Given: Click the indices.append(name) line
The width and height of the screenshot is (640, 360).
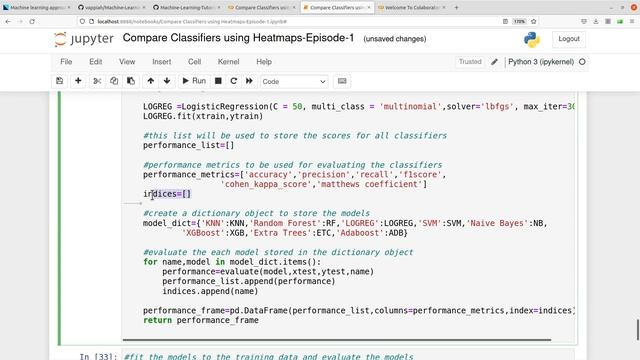Looking at the screenshot, I should coord(210,291).
